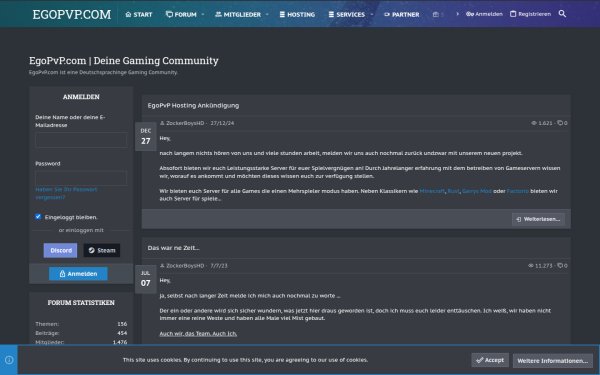Open the forgot password link
The image size is (600, 375).
coord(66,193)
